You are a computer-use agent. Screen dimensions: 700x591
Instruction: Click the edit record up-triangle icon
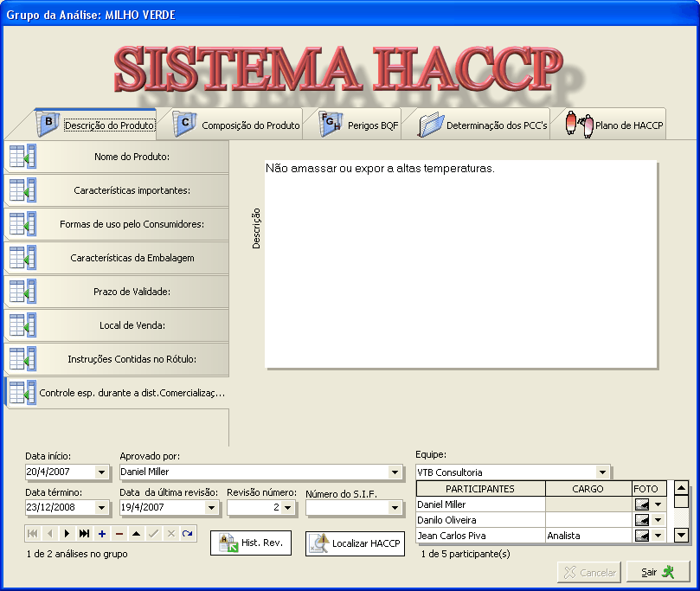pyautogui.click(x=136, y=533)
